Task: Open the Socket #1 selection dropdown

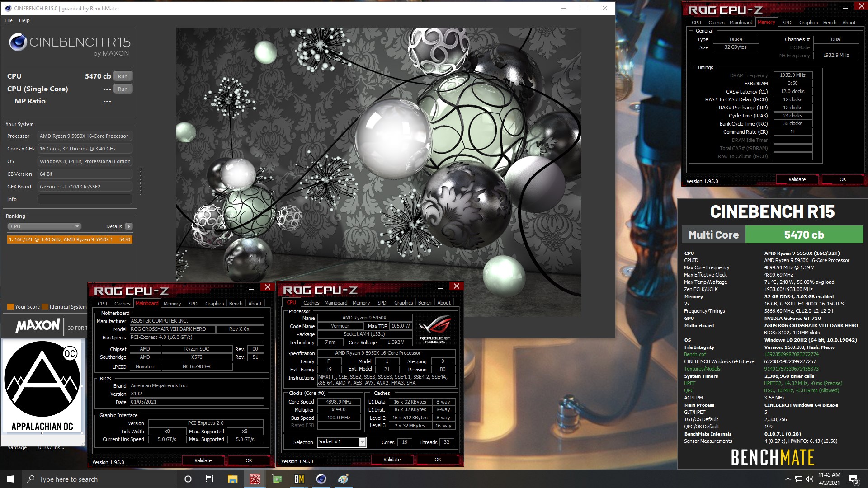Action: pos(342,442)
